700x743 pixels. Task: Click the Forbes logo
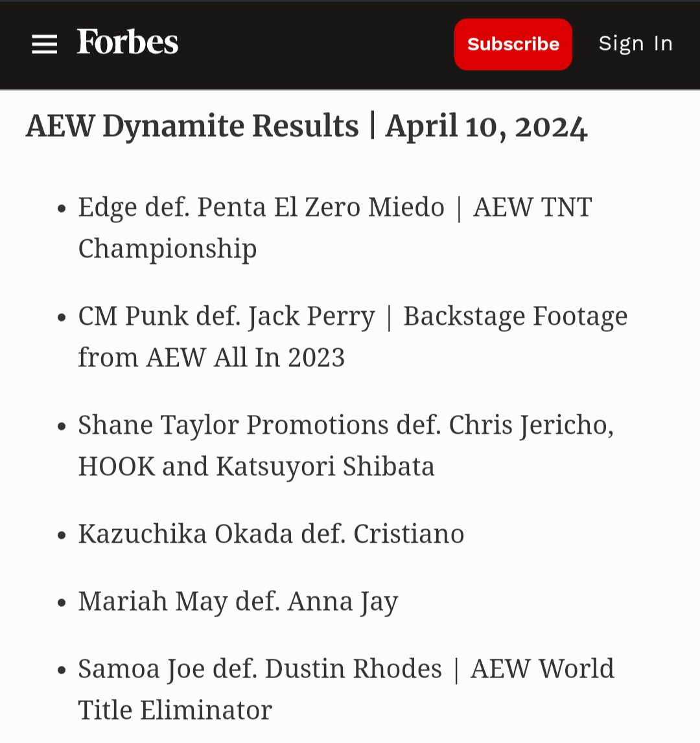tap(128, 43)
